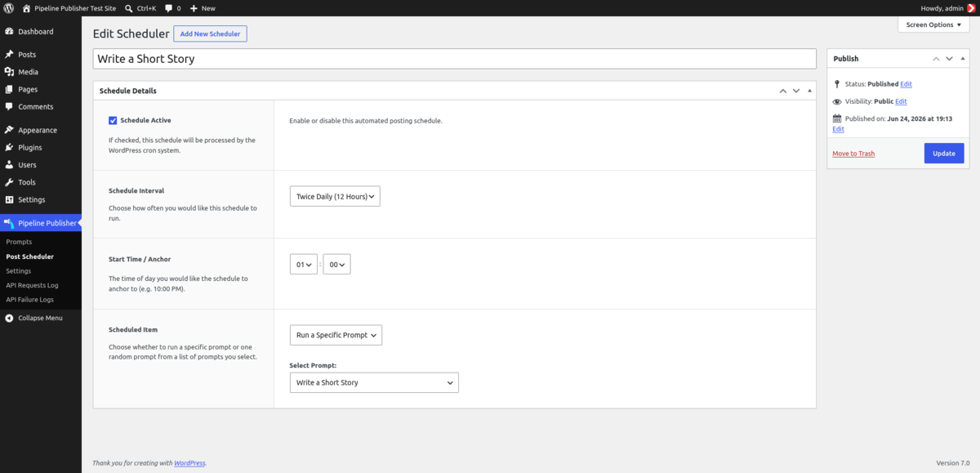
Task: Open the WordPress logo menu
Action: tap(9, 7)
